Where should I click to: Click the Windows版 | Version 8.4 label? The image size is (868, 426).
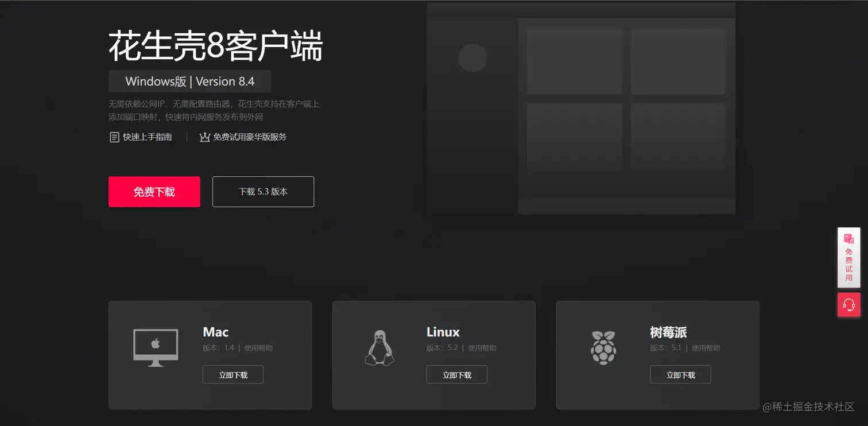coord(189,81)
